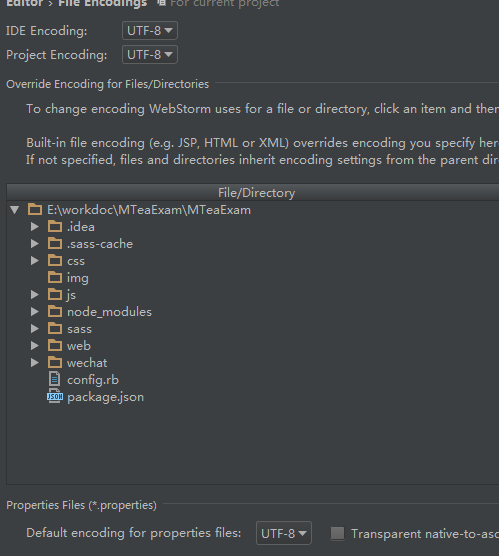
Task: Click the .idea folder icon
Action: click(55, 226)
